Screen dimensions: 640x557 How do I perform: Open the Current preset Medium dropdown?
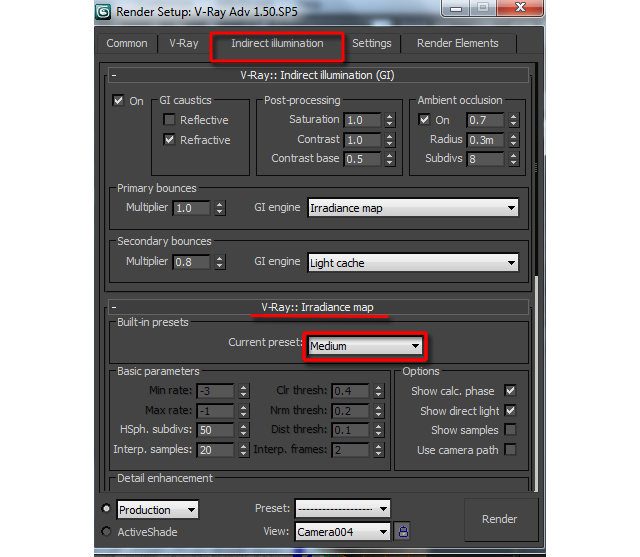point(365,346)
